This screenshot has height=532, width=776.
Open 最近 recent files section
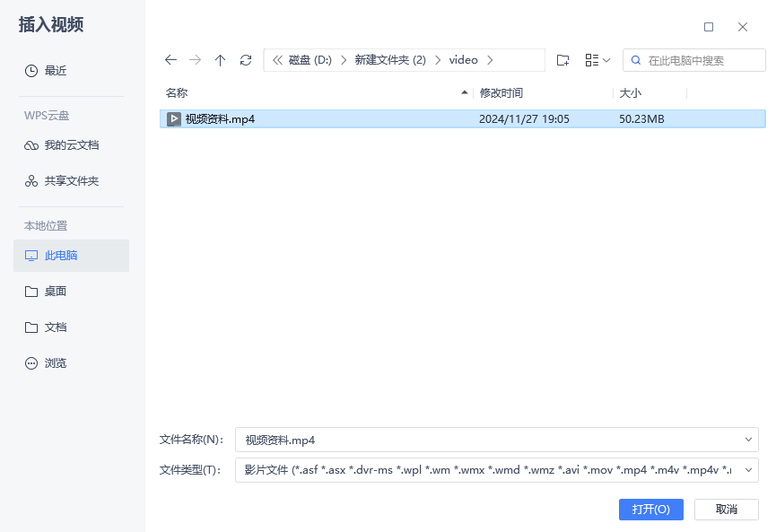[56, 70]
